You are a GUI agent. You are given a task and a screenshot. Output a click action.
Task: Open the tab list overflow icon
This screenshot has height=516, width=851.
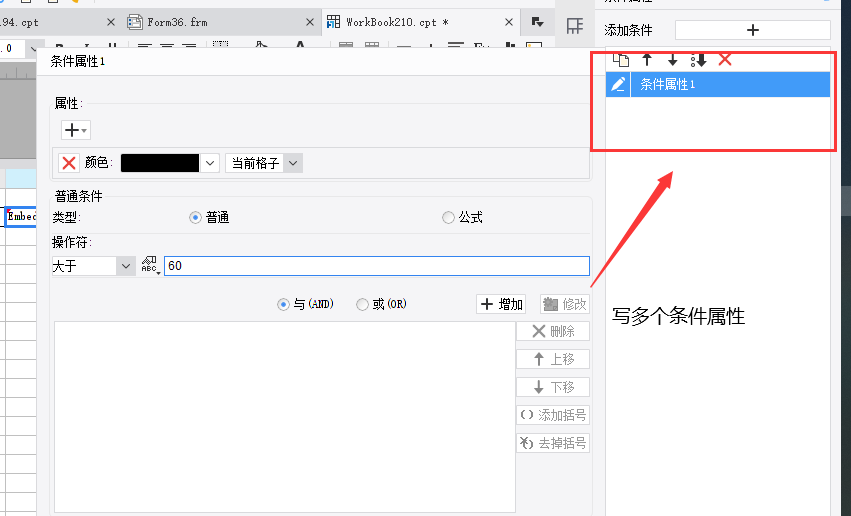(537, 22)
